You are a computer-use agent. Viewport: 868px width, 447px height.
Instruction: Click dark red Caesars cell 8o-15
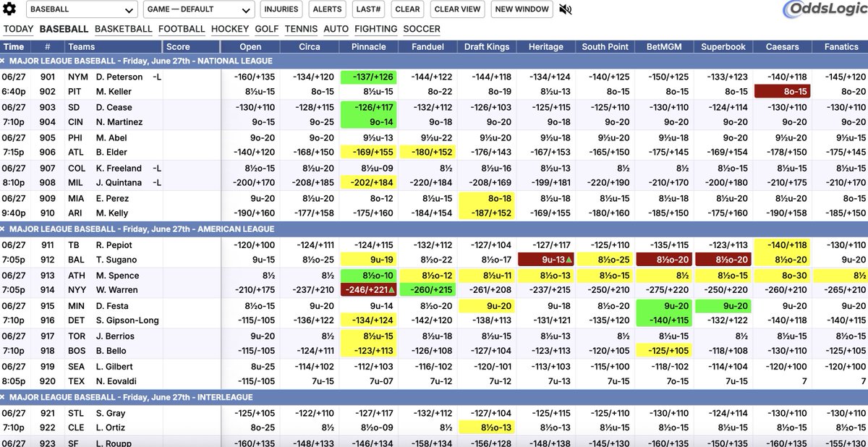(782, 92)
